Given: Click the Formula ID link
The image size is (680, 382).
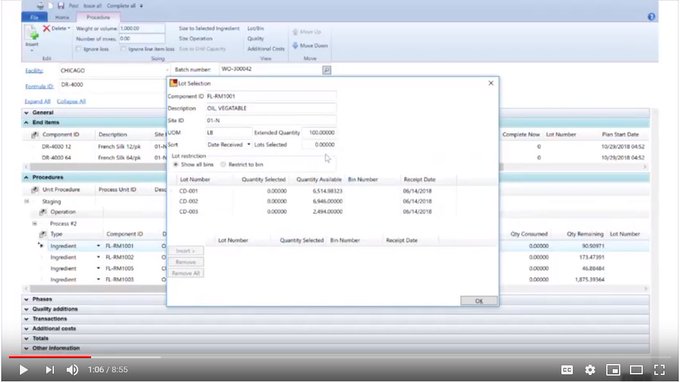Looking at the screenshot, I should (39, 86).
